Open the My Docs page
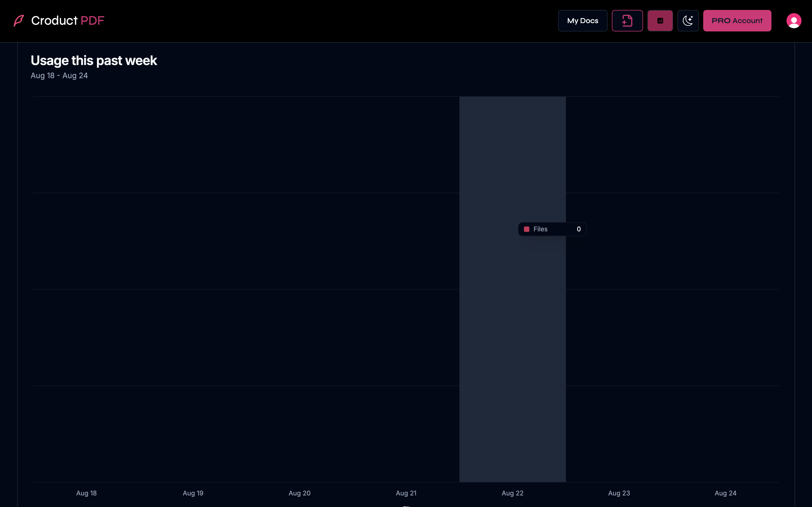812x507 pixels. click(582, 21)
